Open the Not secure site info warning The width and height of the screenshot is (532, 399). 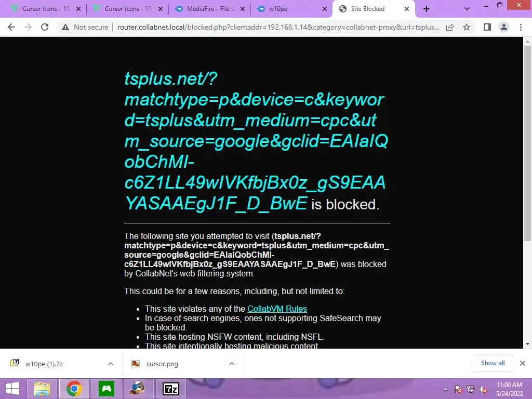tap(85, 27)
